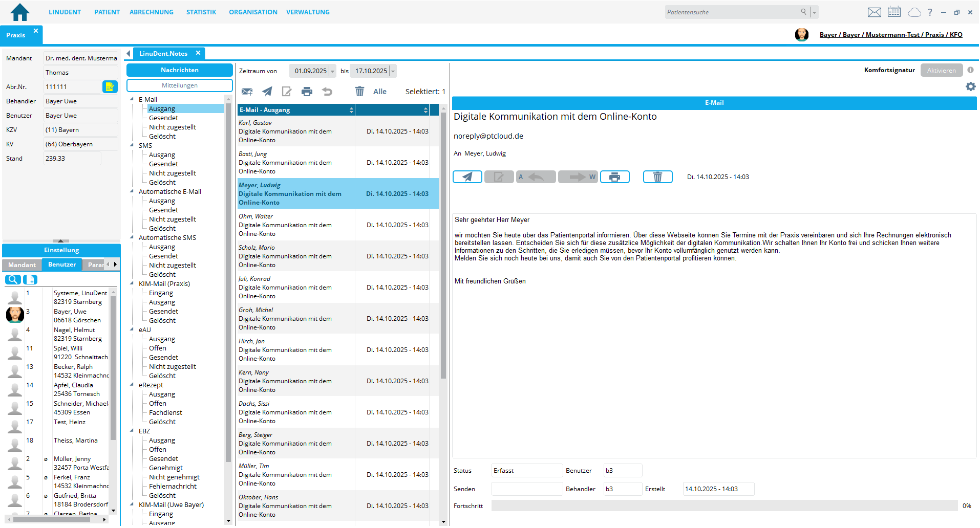The image size is (980, 528).
Task: Click the Mitteilungen button
Action: [179, 85]
